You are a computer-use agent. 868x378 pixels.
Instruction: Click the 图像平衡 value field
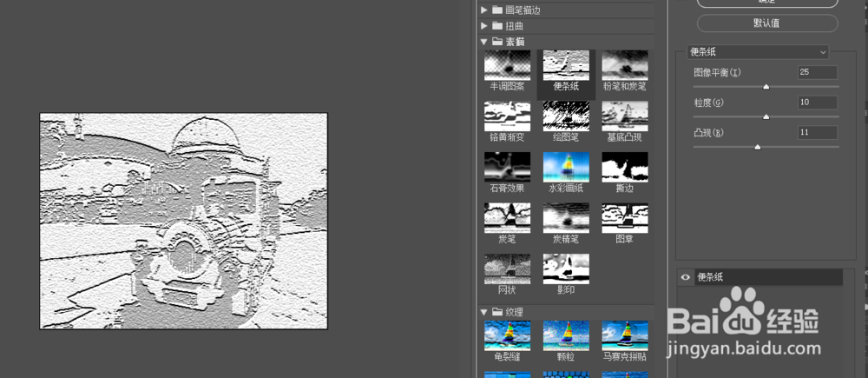click(818, 73)
